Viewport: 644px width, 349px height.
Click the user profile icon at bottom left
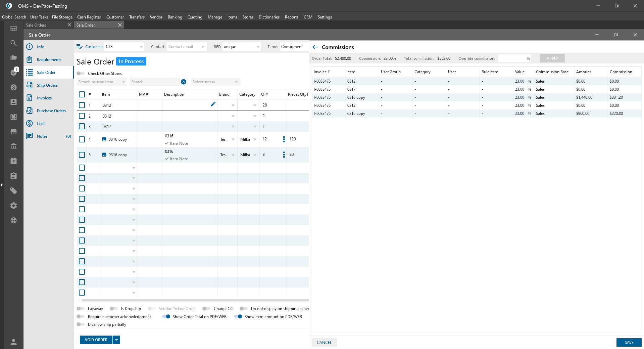(x=13, y=342)
